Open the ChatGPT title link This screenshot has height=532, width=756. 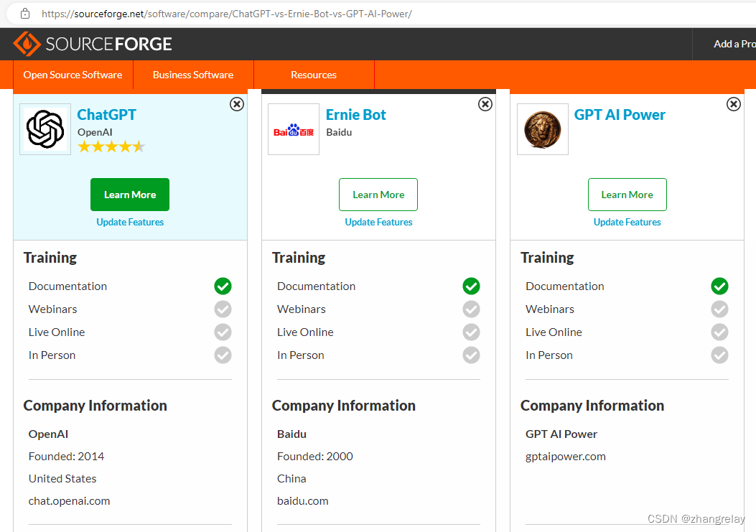click(106, 115)
